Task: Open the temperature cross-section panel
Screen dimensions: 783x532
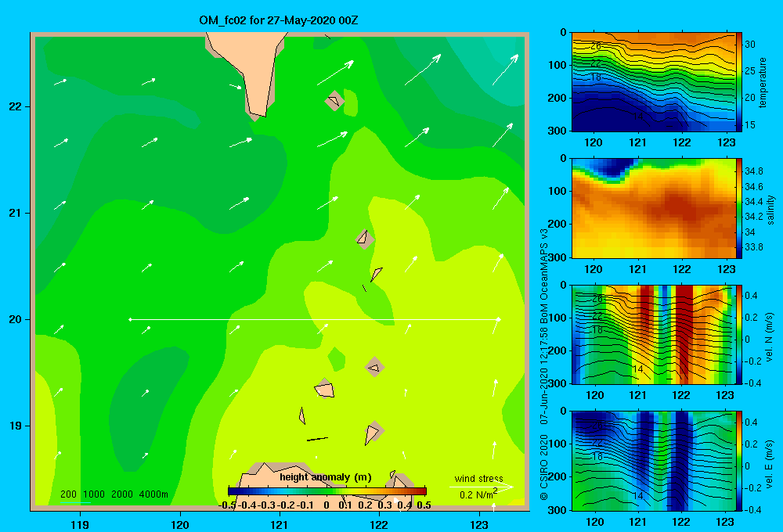Action: click(654, 82)
